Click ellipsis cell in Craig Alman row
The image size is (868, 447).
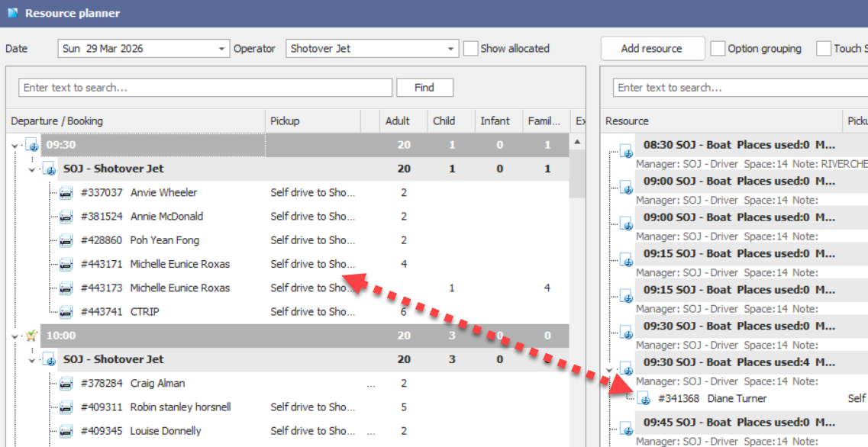(x=370, y=384)
